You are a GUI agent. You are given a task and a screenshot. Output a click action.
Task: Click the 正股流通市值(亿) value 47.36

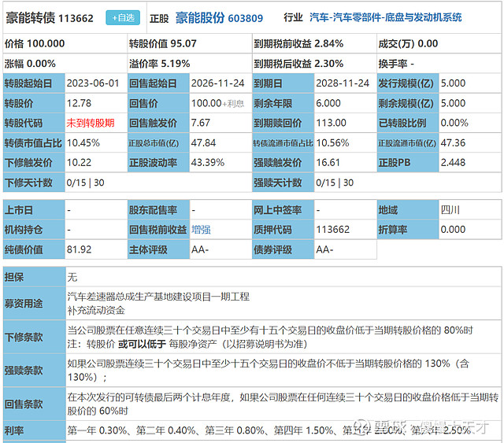coord(453,143)
